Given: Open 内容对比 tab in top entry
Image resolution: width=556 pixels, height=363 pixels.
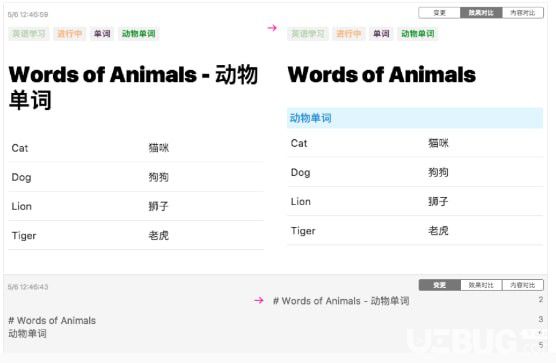Looking at the screenshot, I should 523,13.
